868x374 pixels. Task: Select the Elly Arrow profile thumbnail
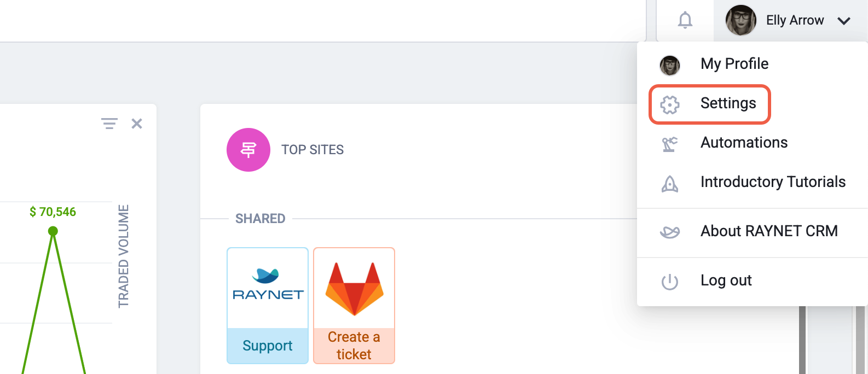[740, 20]
